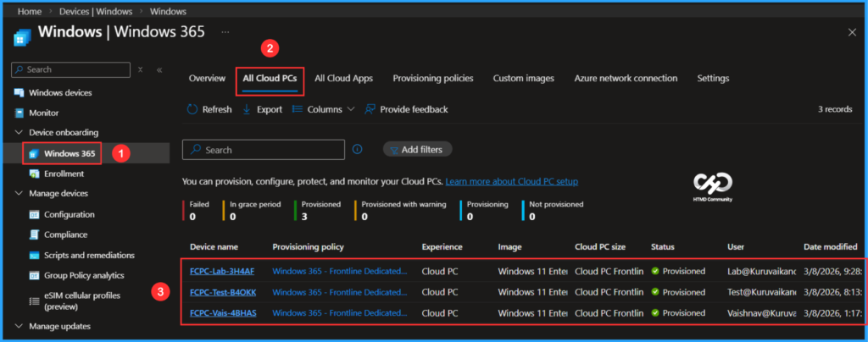The height and width of the screenshot is (342, 868).
Task: Open the Provisioning policies tab
Action: [433, 79]
